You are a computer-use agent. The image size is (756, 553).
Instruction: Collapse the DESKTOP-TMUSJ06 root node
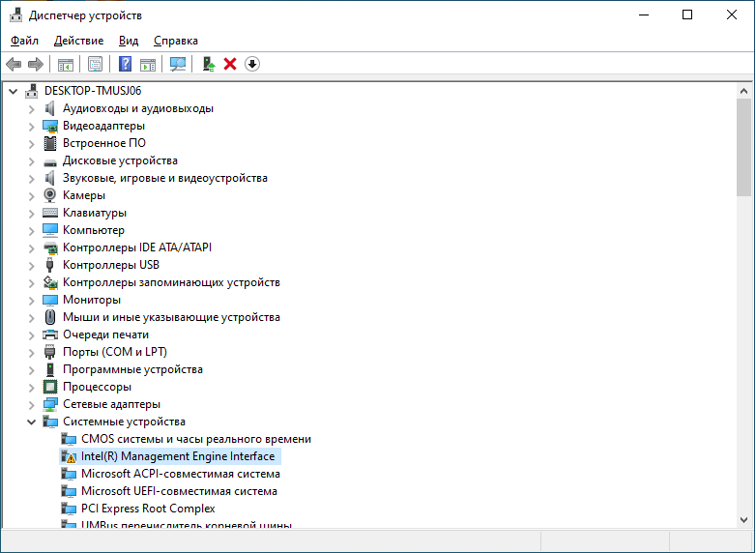[13, 91]
